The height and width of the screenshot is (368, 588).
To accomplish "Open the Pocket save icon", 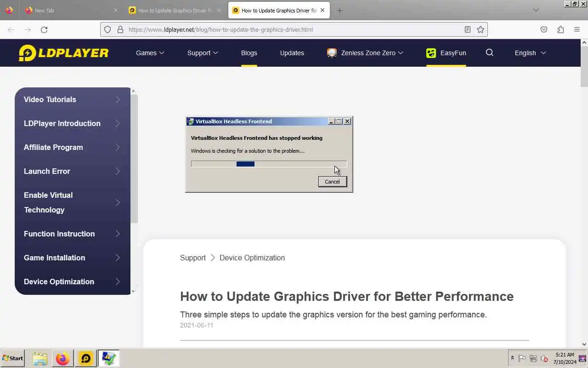I will 544,29.
